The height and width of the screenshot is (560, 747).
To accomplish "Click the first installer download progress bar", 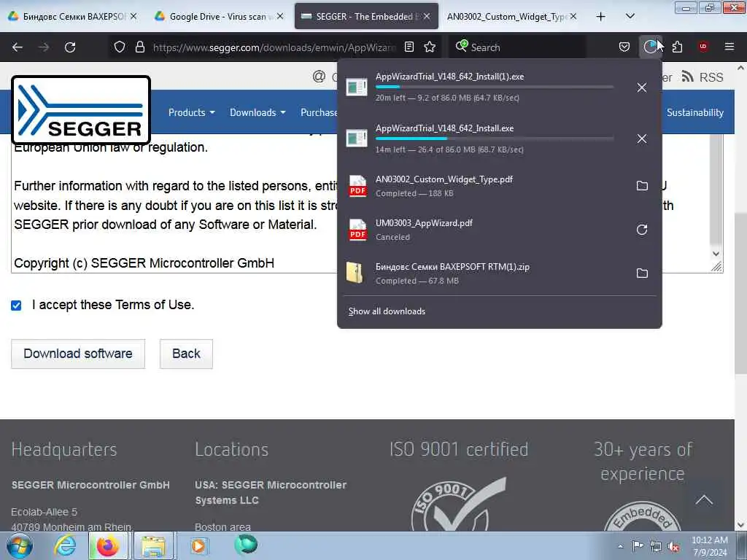I will [494, 87].
